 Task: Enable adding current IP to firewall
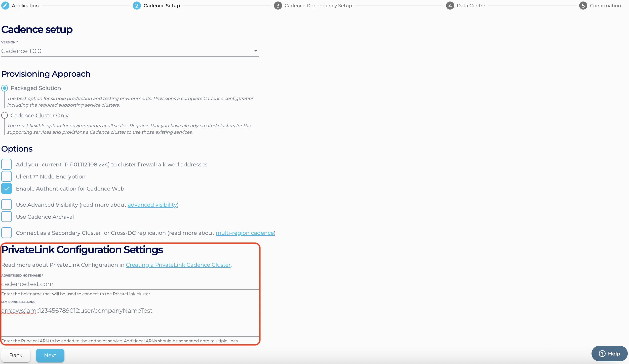7,164
